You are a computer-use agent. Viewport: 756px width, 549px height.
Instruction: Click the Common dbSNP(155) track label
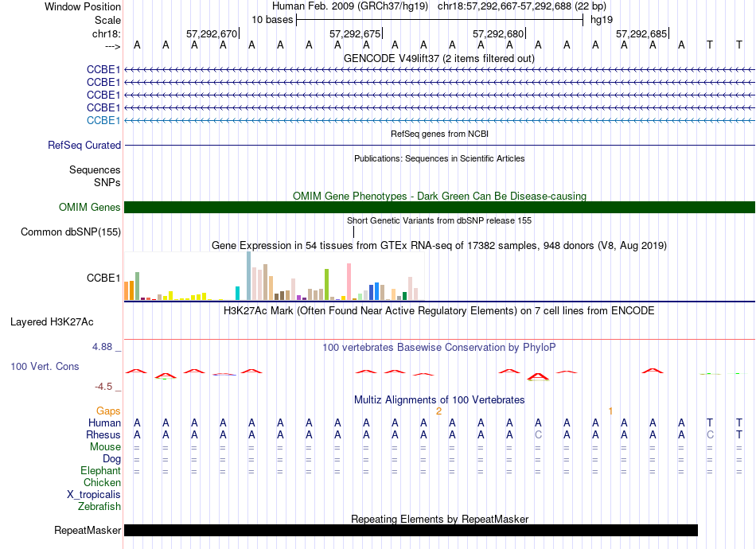pos(71,232)
